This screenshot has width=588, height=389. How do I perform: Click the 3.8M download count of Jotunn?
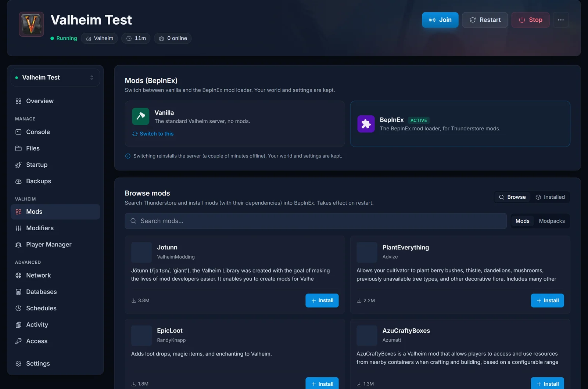tap(140, 300)
